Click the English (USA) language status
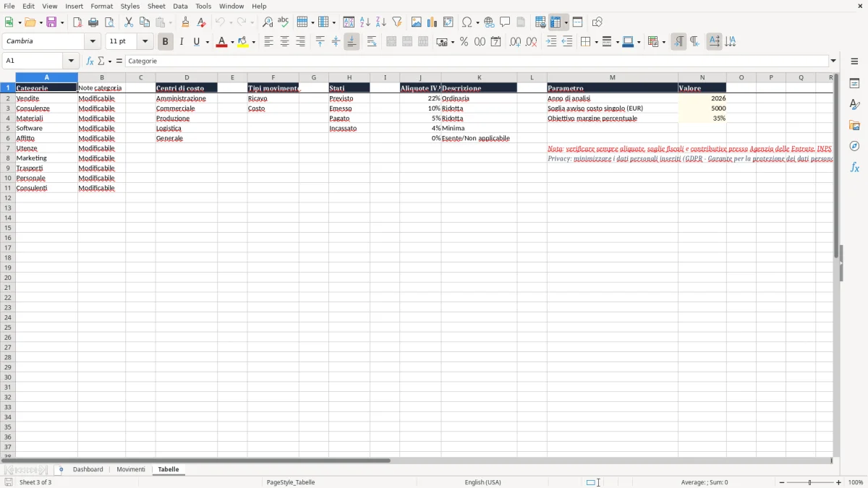 (482, 482)
